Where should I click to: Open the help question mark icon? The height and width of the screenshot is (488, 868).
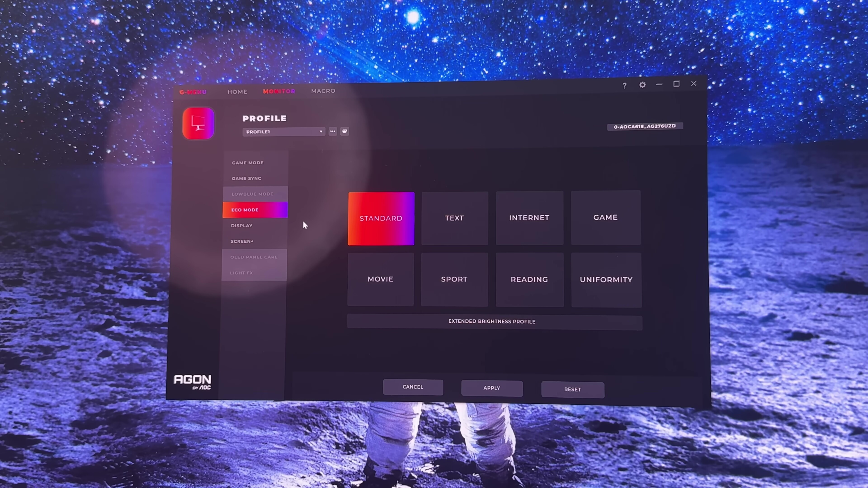624,86
